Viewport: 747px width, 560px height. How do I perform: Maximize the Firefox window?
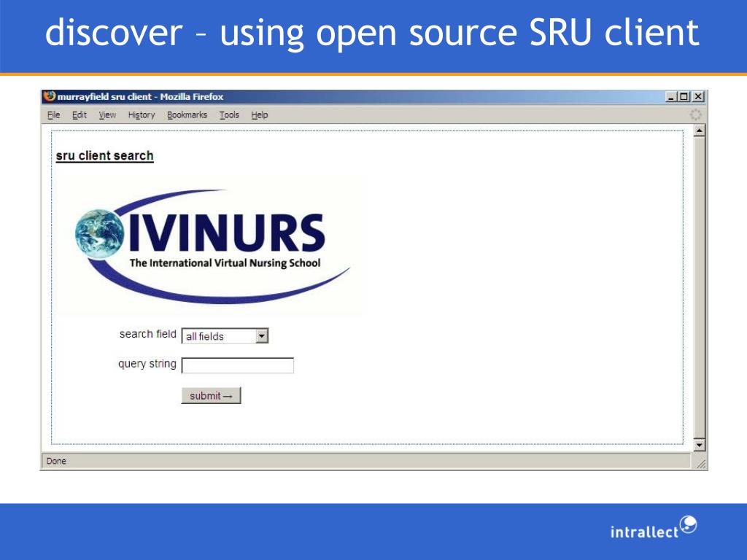[684, 97]
